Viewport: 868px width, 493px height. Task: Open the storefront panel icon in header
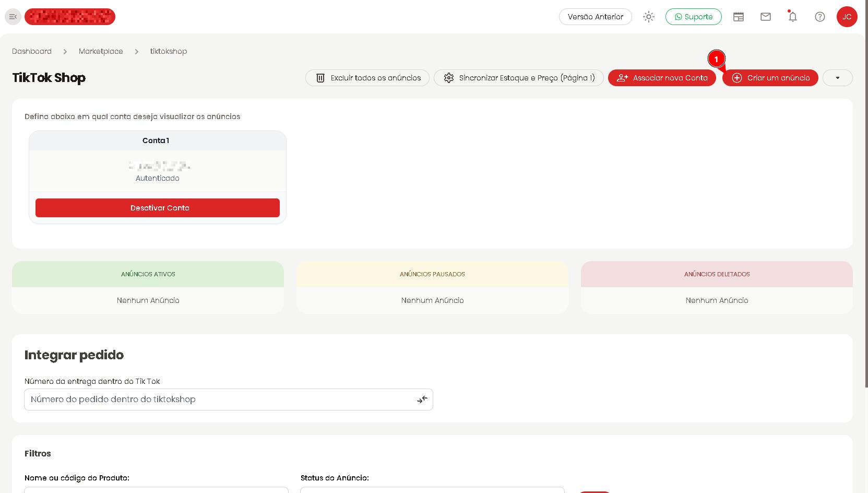point(739,17)
